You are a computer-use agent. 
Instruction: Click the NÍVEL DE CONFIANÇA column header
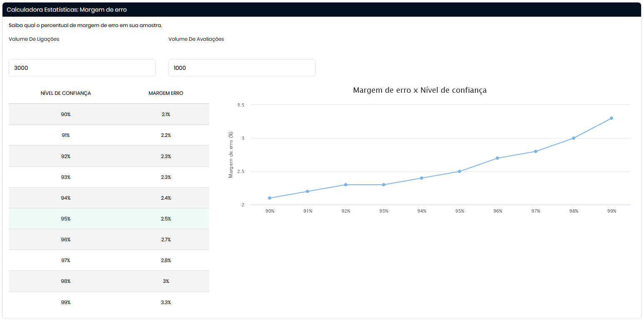coord(66,93)
